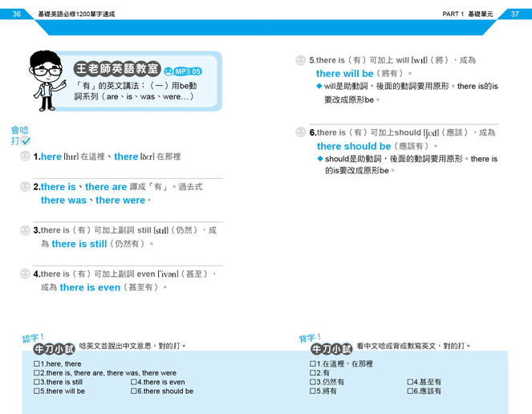Click the blue phrase 'there were'
The image size is (532, 414).
point(120,201)
